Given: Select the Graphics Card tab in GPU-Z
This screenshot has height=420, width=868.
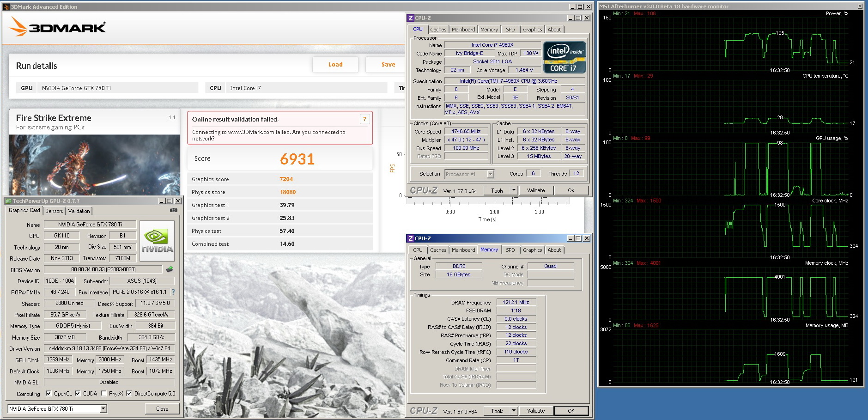Looking at the screenshot, I should (x=24, y=210).
